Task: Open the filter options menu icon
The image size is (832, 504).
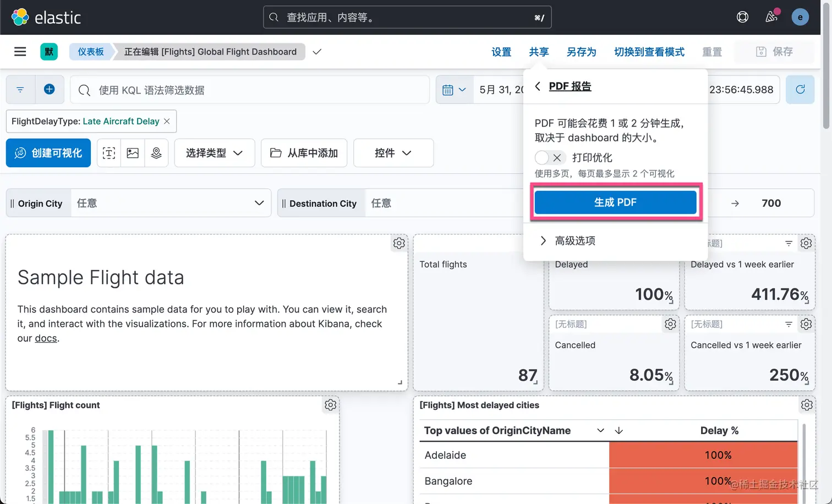Action: pos(20,90)
